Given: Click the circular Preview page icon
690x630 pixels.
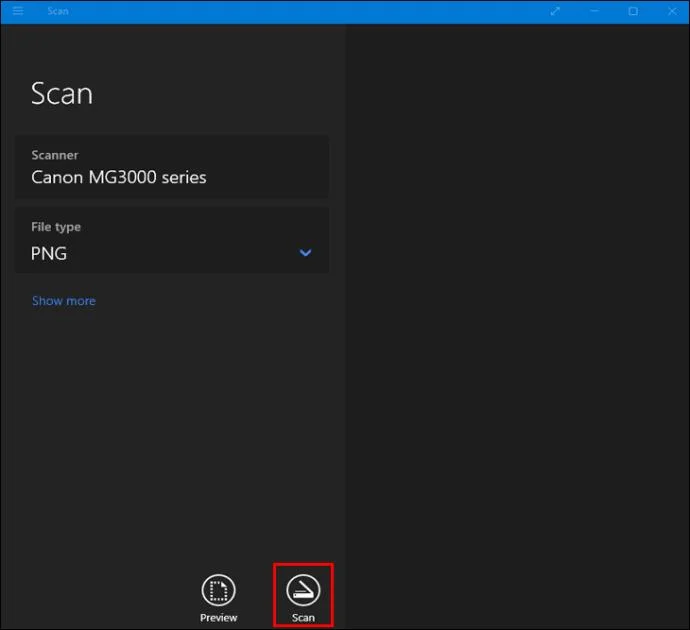Looking at the screenshot, I should [218, 590].
